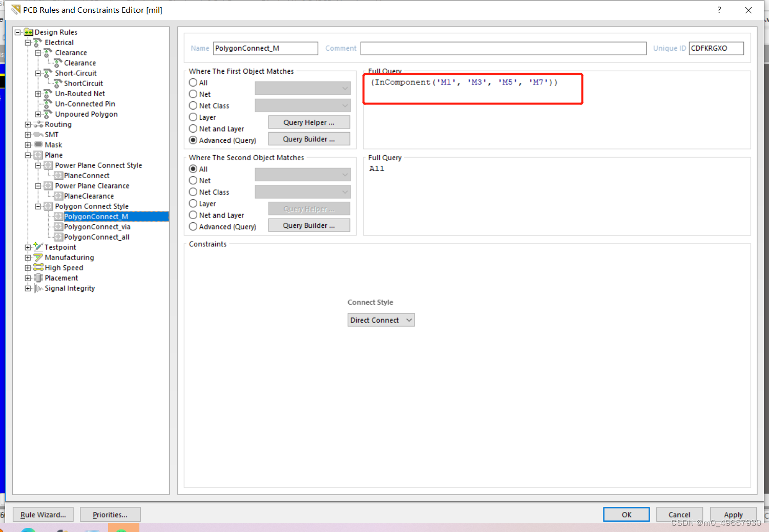Click the Manufacturing category icon
The width and height of the screenshot is (769, 532).
(38, 258)
